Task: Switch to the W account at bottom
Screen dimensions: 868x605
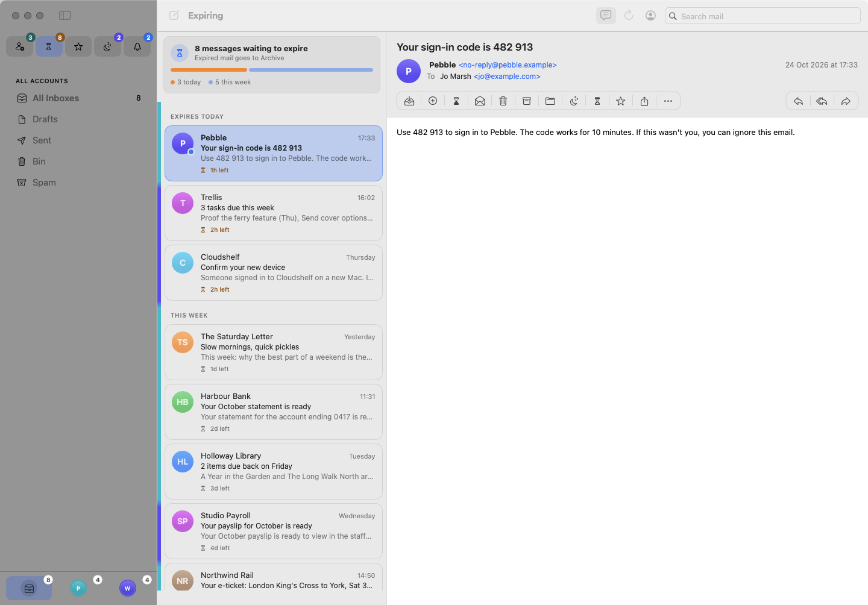Action: pos(128,588)
